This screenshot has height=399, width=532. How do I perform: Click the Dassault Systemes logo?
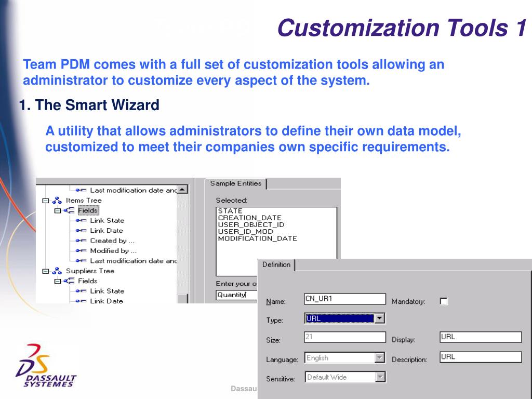click(x=46, y=366)
